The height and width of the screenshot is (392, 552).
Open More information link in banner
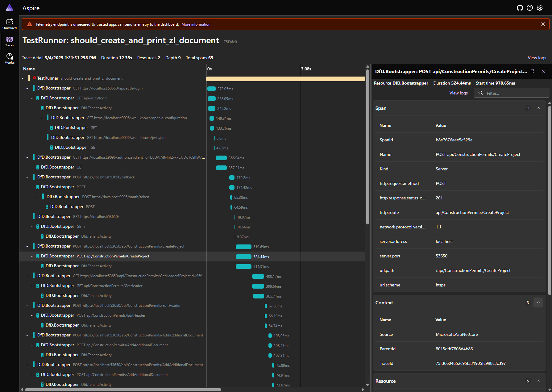click(x=196, y=24)
